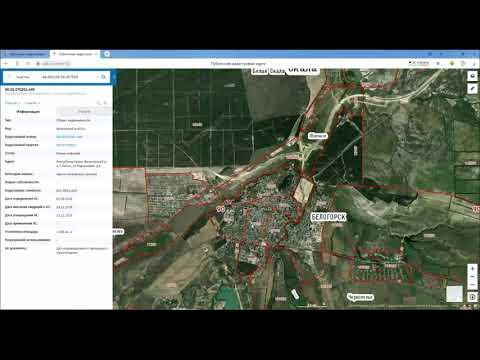
Task: Select the public cadastral map browser tab
Action: pos(74,54)
